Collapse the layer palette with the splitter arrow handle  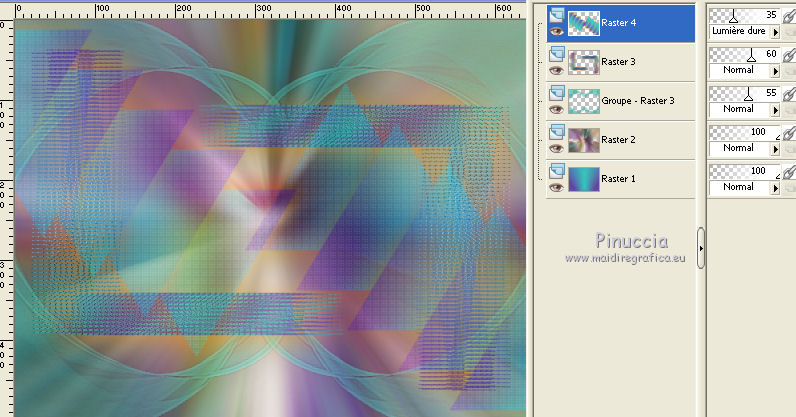[x=701, y=248]
